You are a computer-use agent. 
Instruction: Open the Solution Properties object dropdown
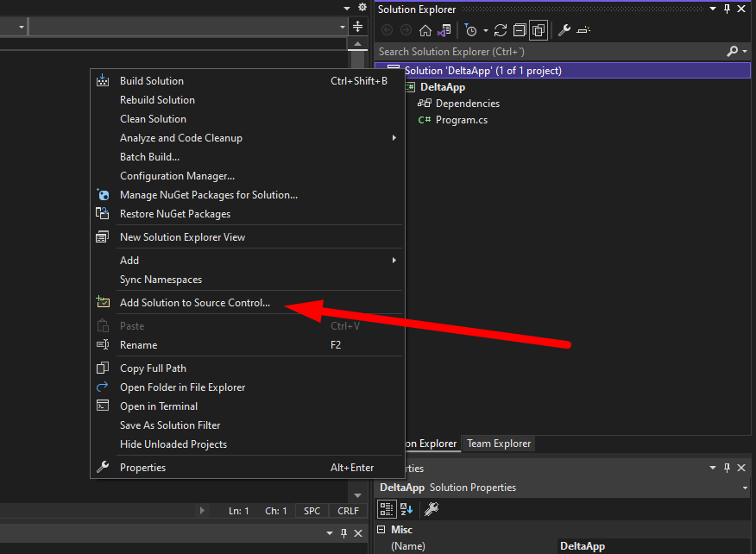745,488
